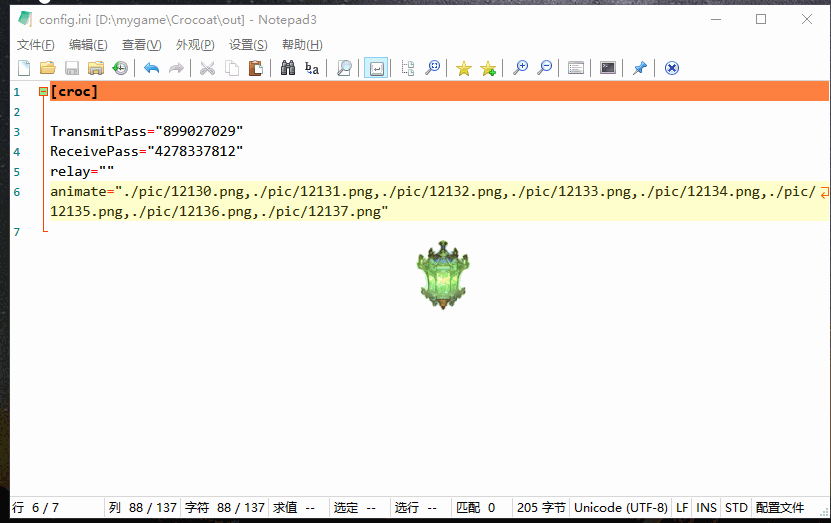
Task: Click the Undo arrow icon
Action: [152, 68]
